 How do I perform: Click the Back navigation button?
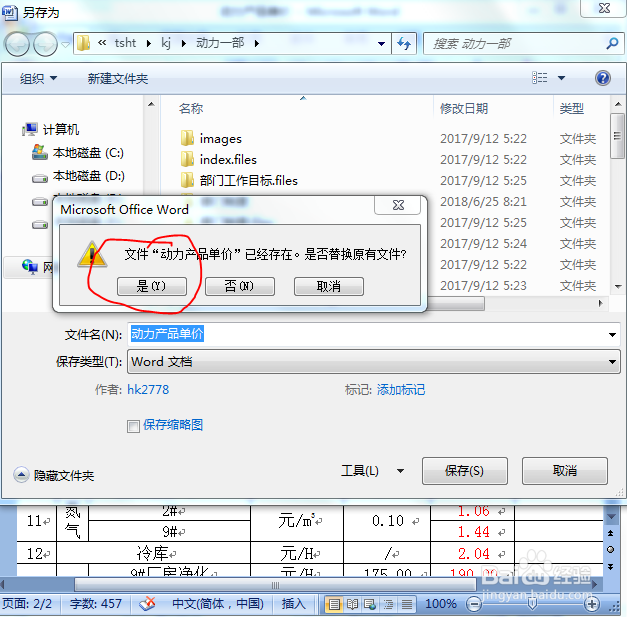click(x=17, y=44)
